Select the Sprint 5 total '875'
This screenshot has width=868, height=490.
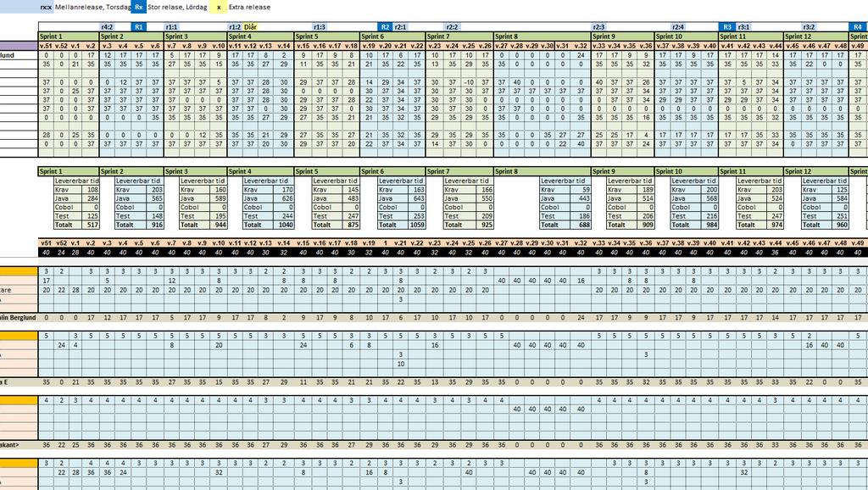click(x=352, y=225)
